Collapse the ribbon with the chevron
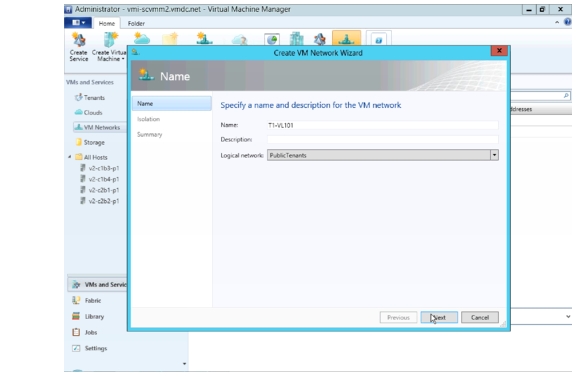 coord(557,22)
